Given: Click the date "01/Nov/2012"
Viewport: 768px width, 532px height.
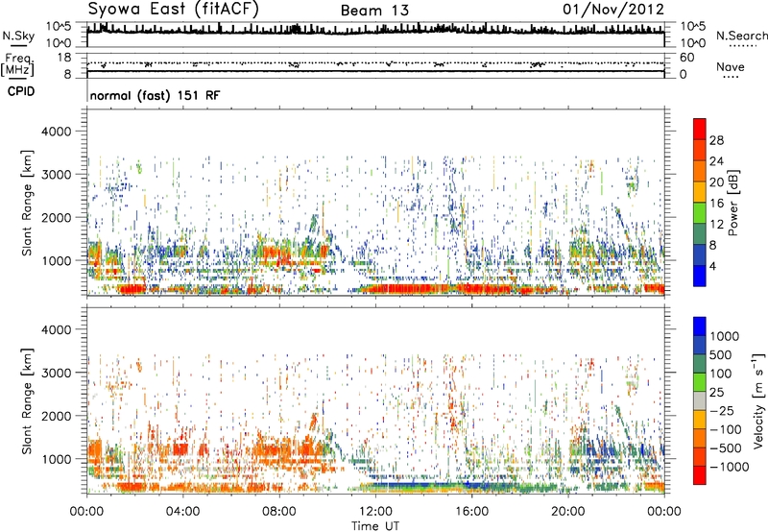Looking at the screenshot, I should pos(613,10).
